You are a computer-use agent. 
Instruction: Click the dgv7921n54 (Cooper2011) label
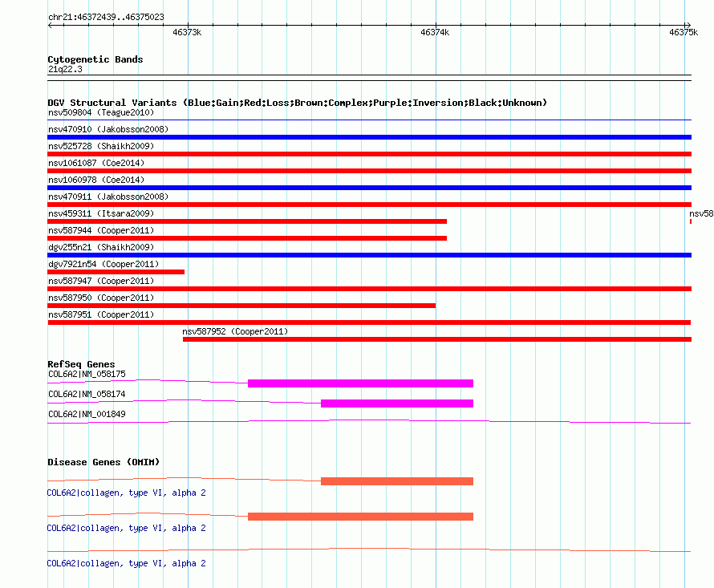pyautogui.click(x=103, y=264)
